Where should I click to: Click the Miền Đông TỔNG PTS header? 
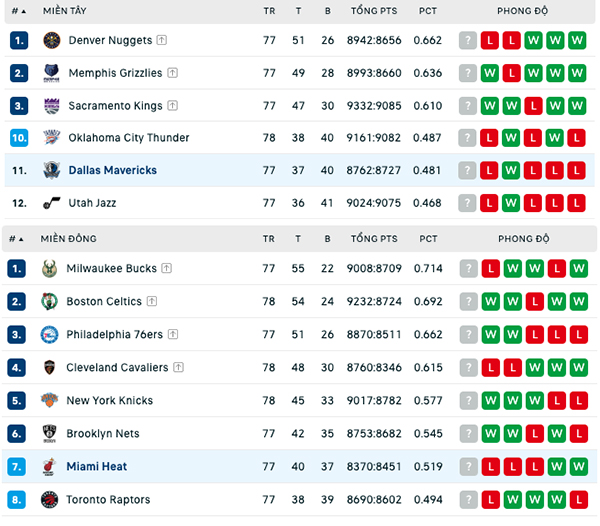coord(374,239)
